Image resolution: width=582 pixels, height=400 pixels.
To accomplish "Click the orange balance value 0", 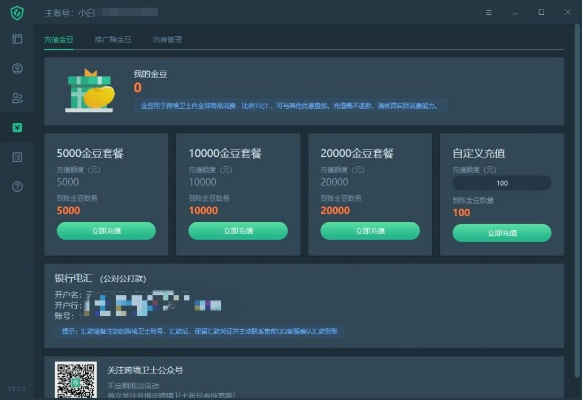I will pos(138,88).
